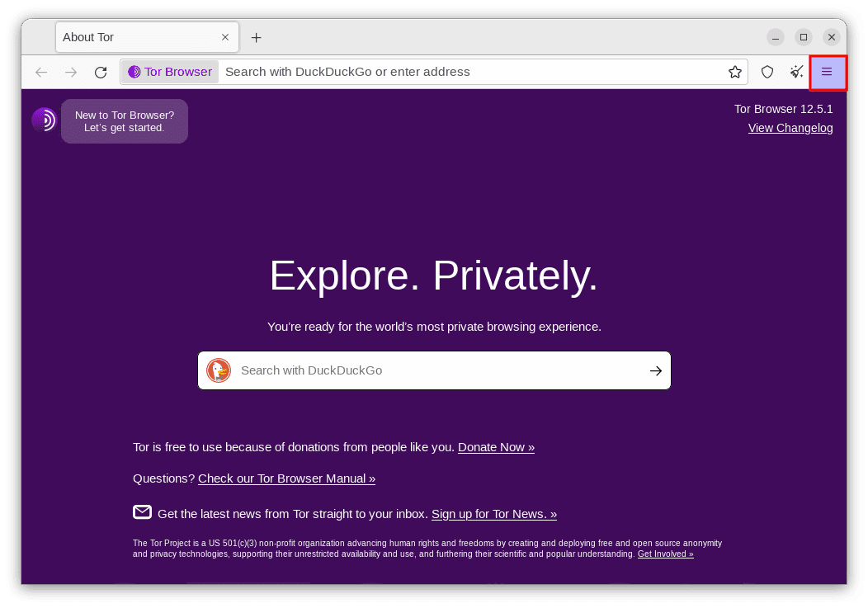Click the DuckDuckGo duck logo
The height and width of the screenshot is (608, 868).
[x=219, y=370]
